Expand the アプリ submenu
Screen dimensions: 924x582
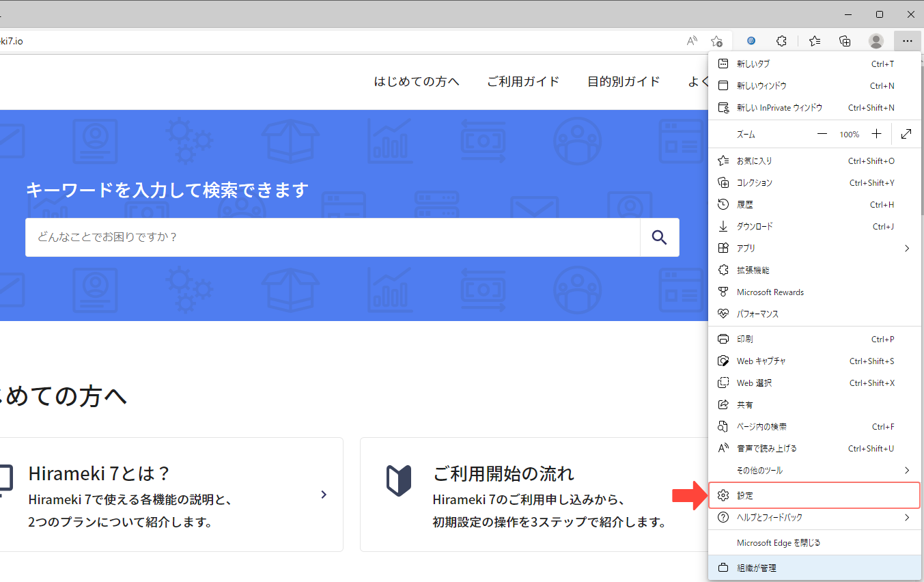[815, 249]
